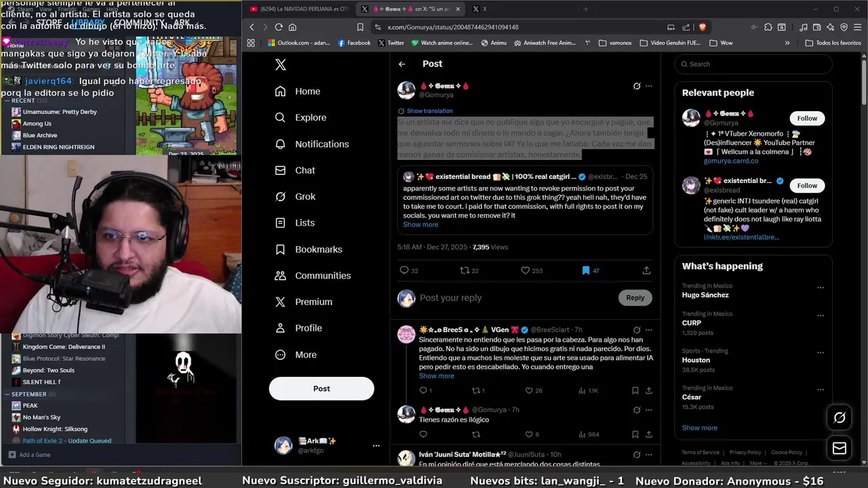Open options for CURP trend
This screenshot has height=488, width=868.
click(821, 316)
